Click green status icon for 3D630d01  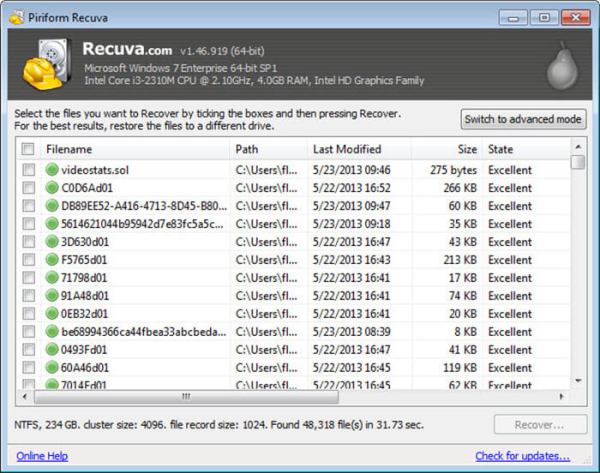[53, 242]
